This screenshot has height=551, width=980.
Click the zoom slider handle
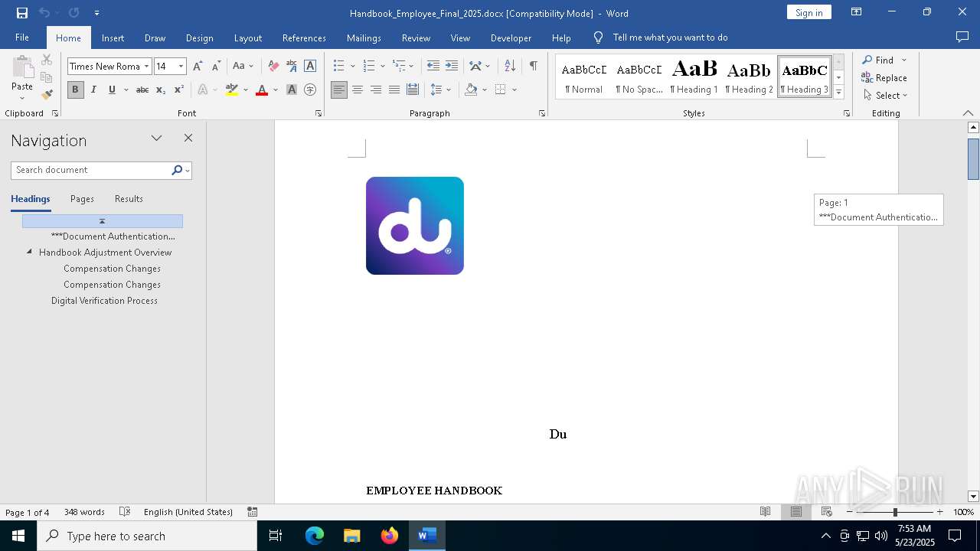895,512
